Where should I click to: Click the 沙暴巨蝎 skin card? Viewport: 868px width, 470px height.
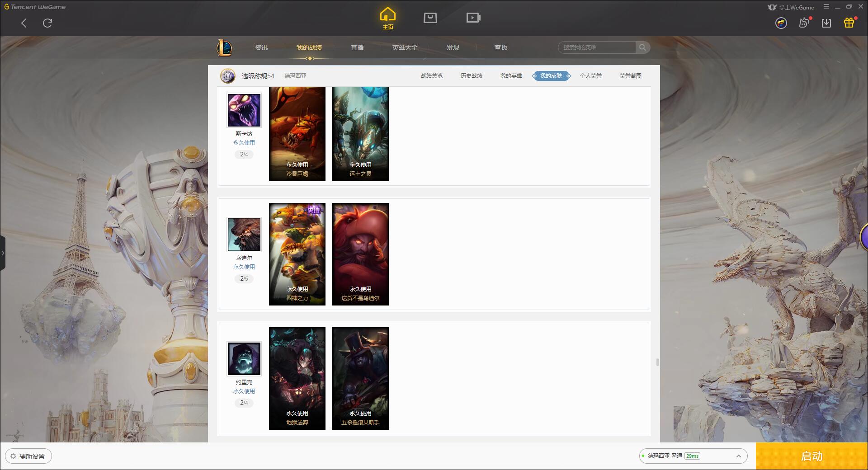[297, 134]
